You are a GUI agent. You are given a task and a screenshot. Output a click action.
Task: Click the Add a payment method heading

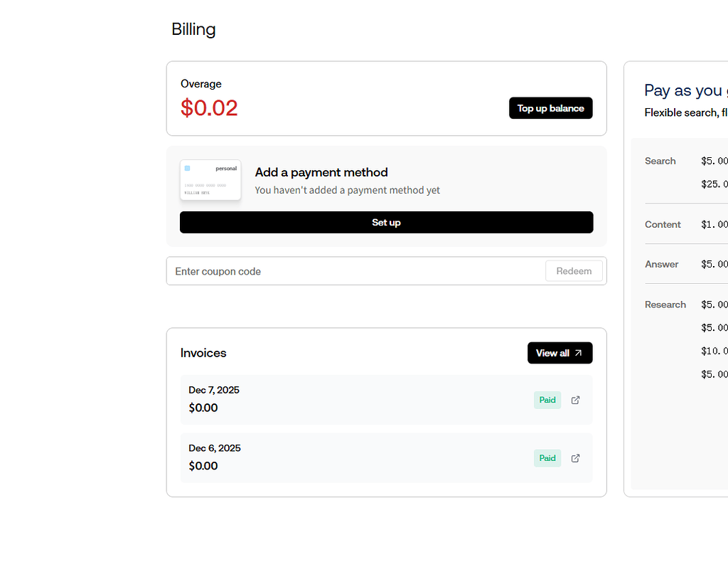coord(321,172)
